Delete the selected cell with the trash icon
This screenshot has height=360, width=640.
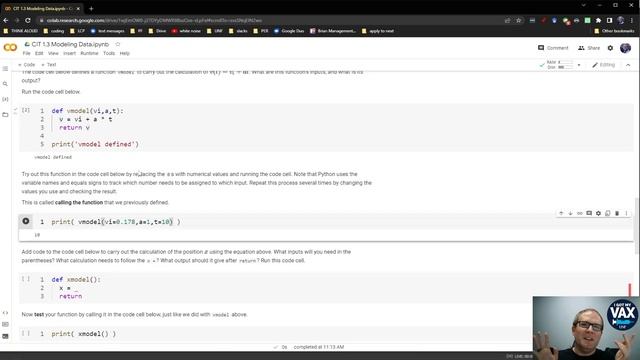[617, 213]
